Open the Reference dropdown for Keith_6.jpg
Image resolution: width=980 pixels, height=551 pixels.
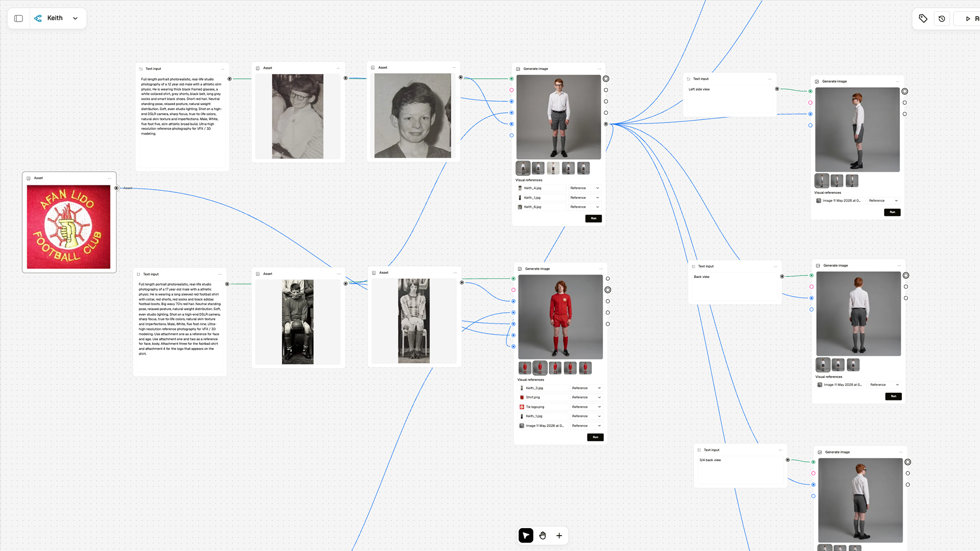tap(584, 207)
